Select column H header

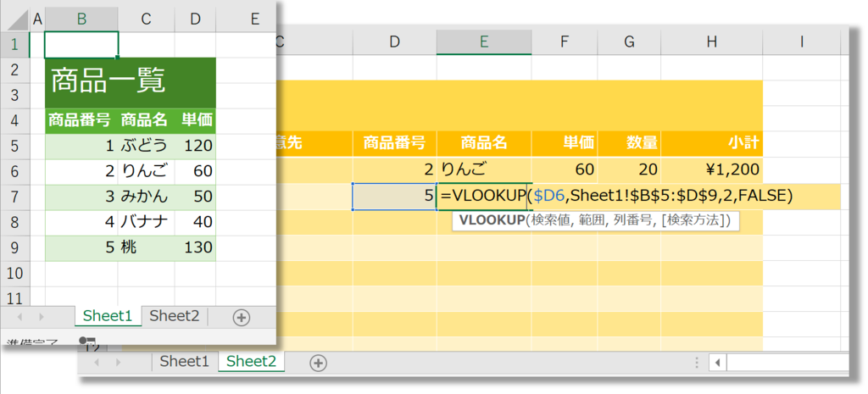point(712,42)
